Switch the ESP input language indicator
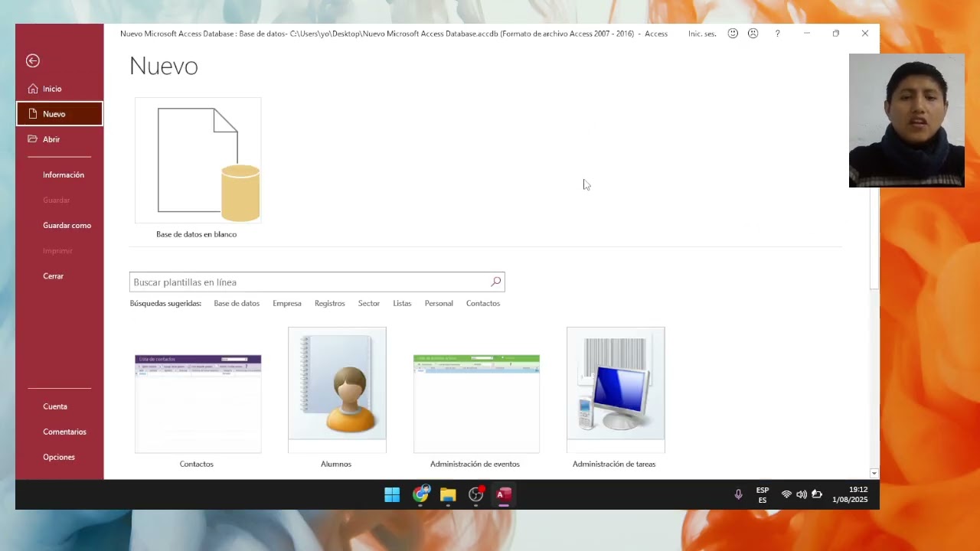Viewport: 980px width, 551px height. click(x=763, y=495)
